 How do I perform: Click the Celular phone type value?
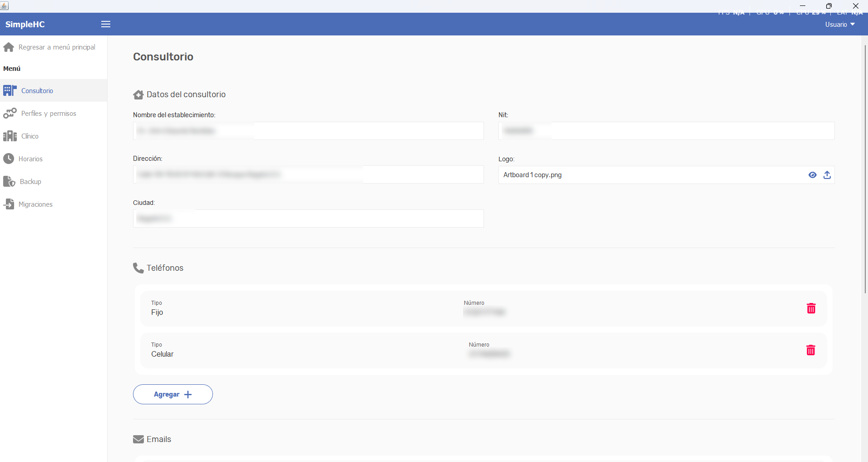pyautogui.click(x=163, y=354)
